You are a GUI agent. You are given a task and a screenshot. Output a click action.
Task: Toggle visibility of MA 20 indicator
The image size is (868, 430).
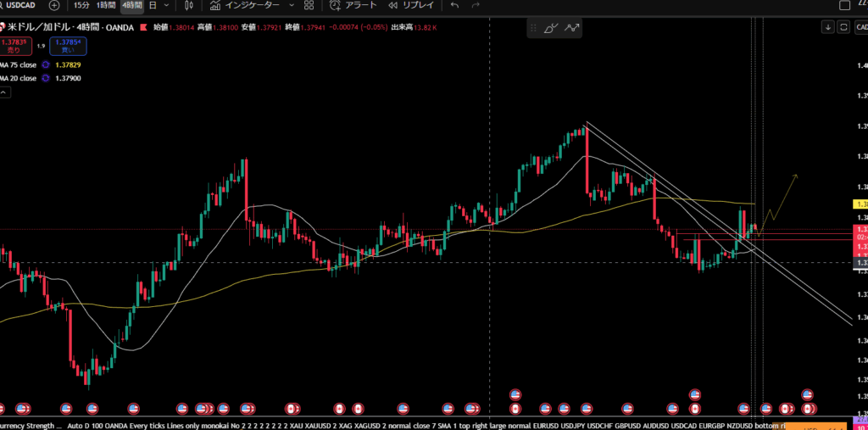click(x=46, y=78)
